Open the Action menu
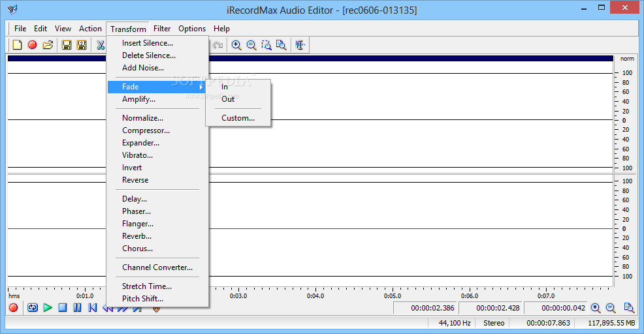Viewport: 644px width, 334px height. (90, 28)
